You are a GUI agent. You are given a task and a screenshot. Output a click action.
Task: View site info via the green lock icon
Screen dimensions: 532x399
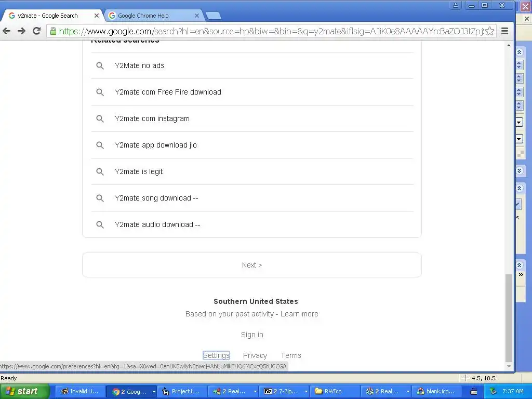pyautogui.click(x=54, y=31)
